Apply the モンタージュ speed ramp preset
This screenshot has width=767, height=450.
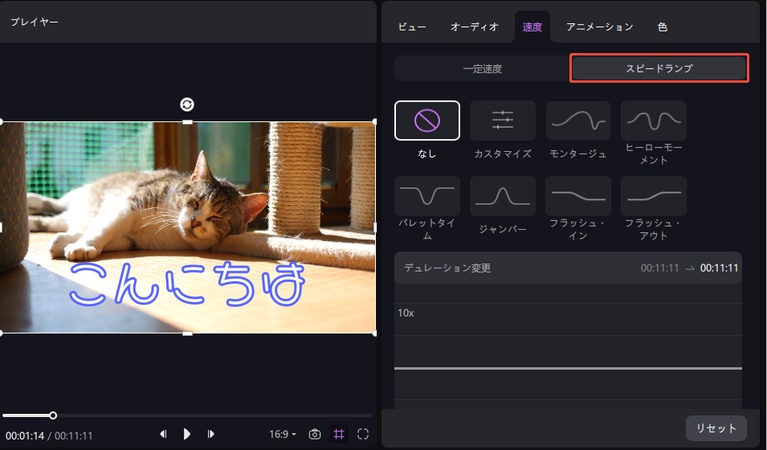click(578, 120)
